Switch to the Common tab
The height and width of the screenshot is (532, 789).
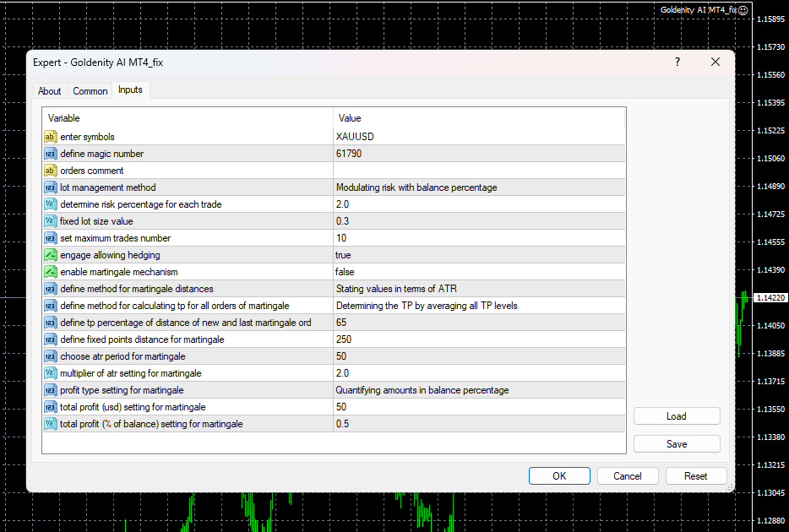click(x=90, y=91)
